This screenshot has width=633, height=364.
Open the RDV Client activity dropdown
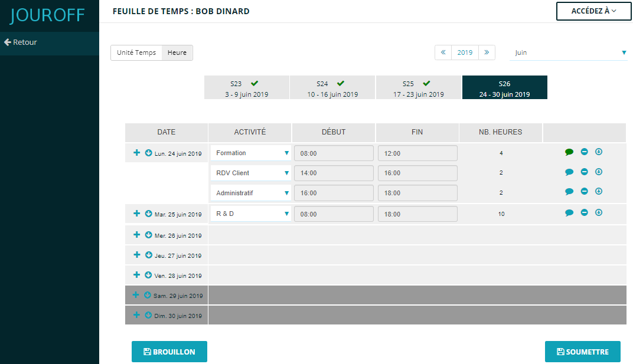251,173
